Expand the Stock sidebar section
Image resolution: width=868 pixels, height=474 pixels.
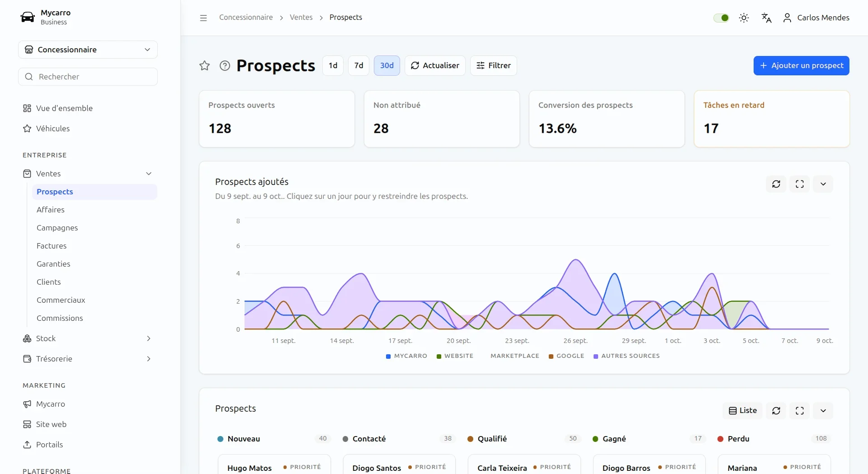[x=88, y=338]
